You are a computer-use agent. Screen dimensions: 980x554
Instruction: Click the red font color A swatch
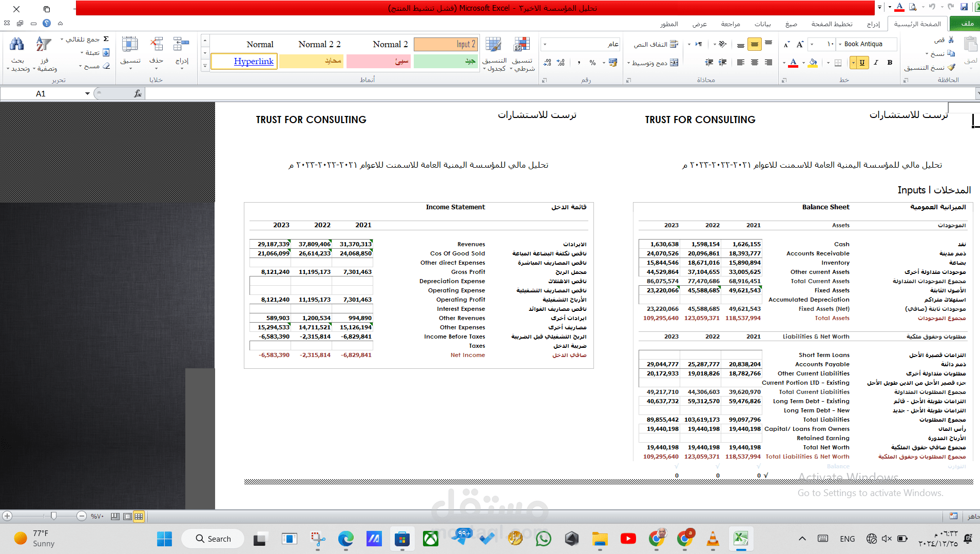pos(794,63)
